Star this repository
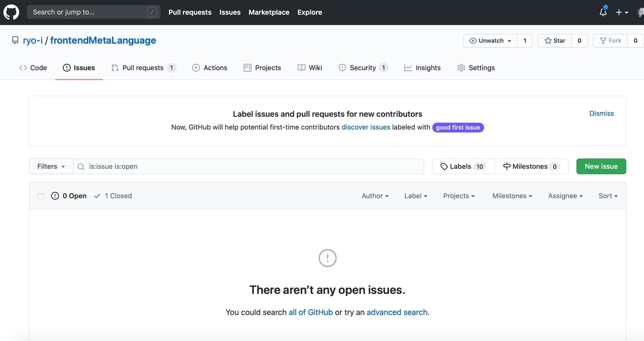This screenshot has height=341, width=644. pos(554,41)
